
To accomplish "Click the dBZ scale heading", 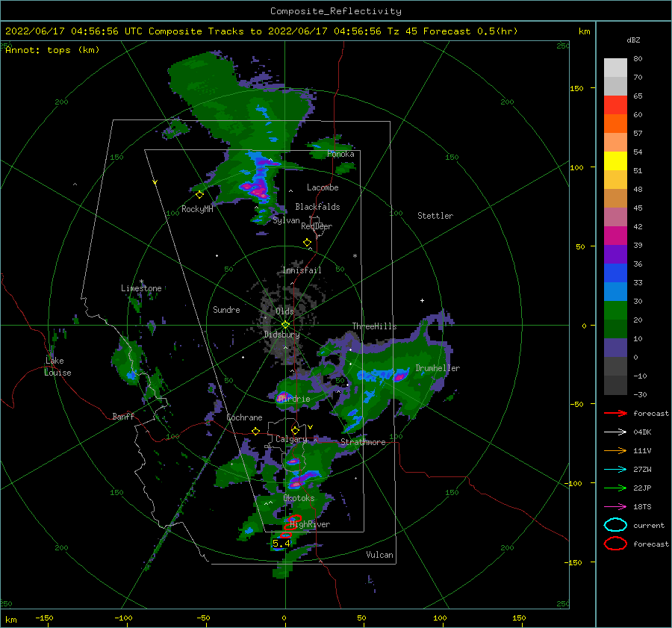I will [x=633, y=40].
